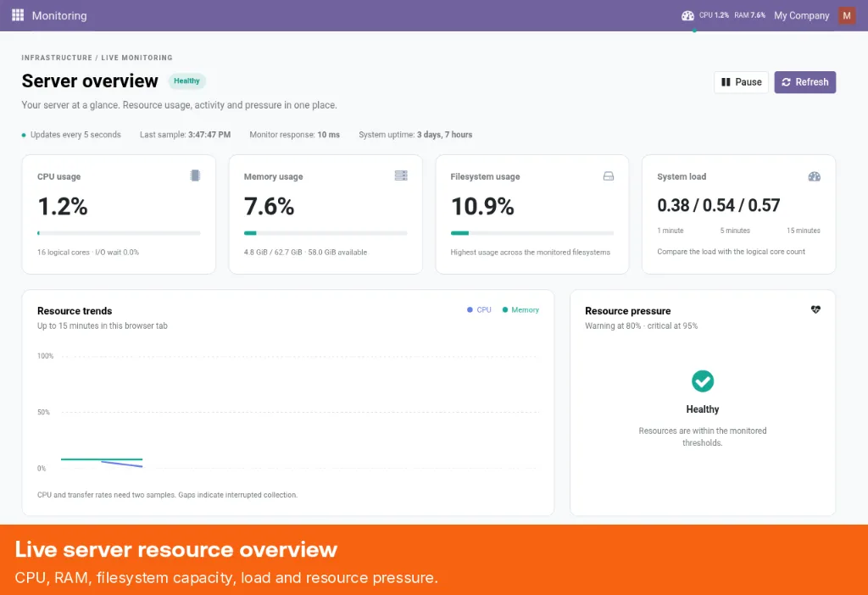The width and height of the screenshot is (868, 595).
Task: Click the Infrastructure / Live Monitoring breadcrumb
Action: (x=97, y=58)
